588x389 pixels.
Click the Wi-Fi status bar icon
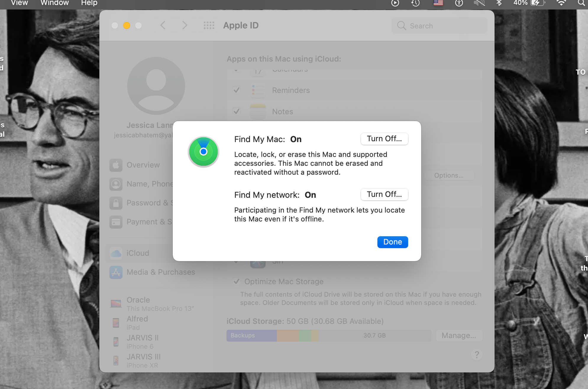(x=561, y=4)
